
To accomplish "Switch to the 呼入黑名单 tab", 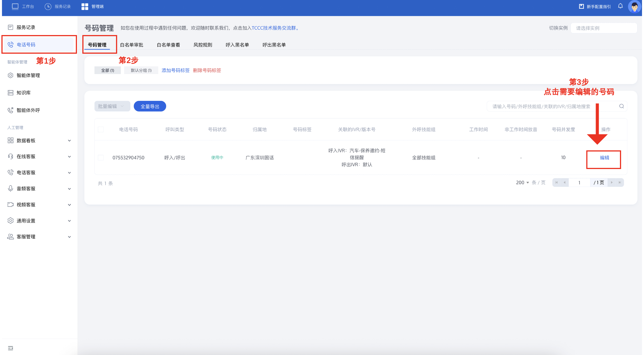I will coord(237,45).
